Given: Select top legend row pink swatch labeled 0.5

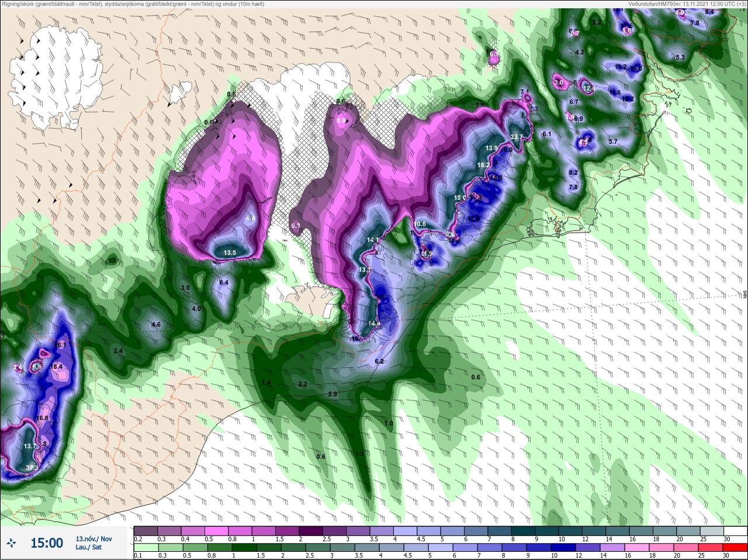Looking at the screenshot, I should tap(216, 531).
